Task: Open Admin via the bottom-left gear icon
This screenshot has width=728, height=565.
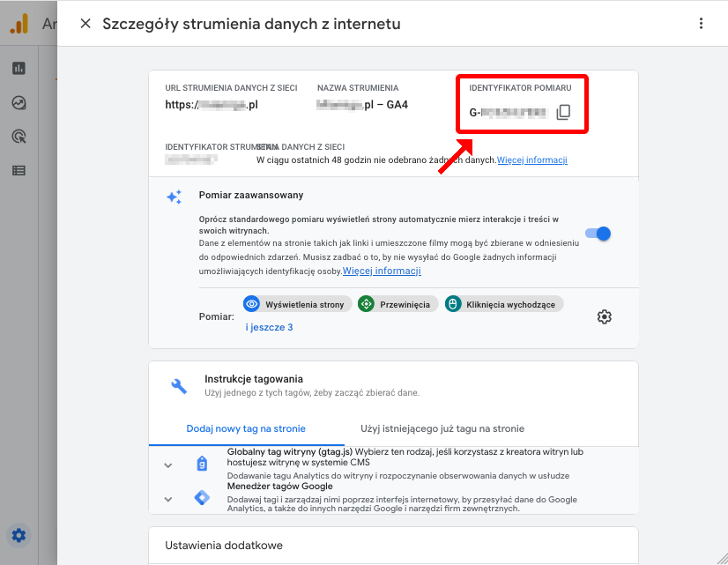Action: point(19,535)
